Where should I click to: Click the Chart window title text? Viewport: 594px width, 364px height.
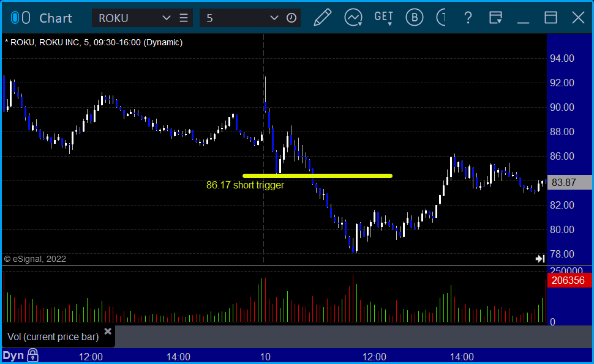tap(56, 18)
